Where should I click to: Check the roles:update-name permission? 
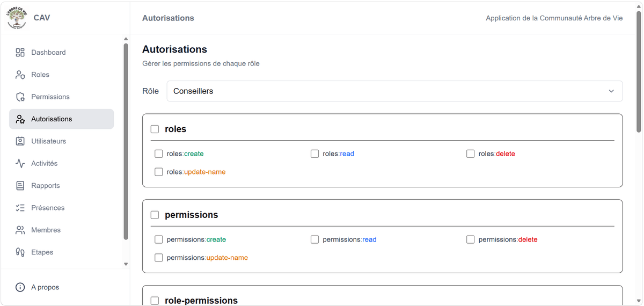coord(158,172)
